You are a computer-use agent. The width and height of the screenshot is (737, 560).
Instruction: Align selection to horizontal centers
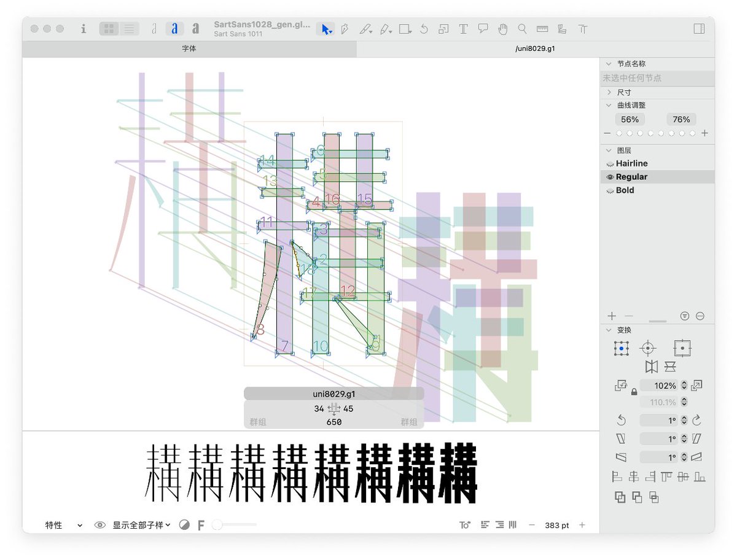[634, 476]
